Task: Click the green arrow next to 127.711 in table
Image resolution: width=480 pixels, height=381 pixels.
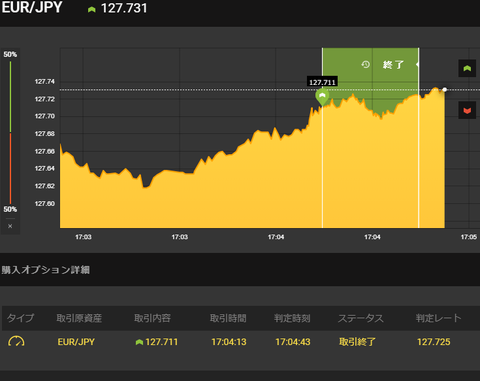Action: click(139, 342)
